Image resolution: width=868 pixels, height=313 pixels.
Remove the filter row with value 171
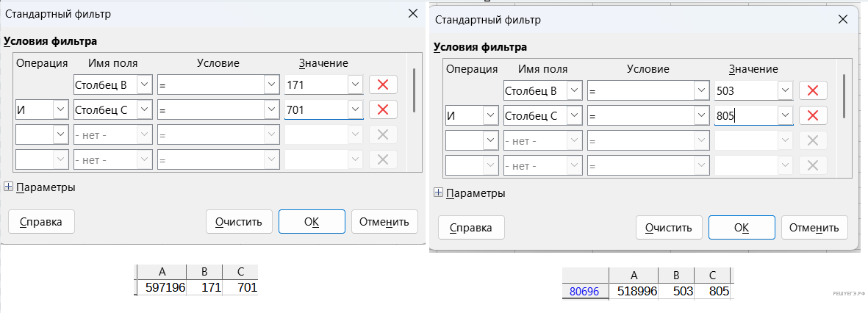pyautogui.click(x=382, y=84)
